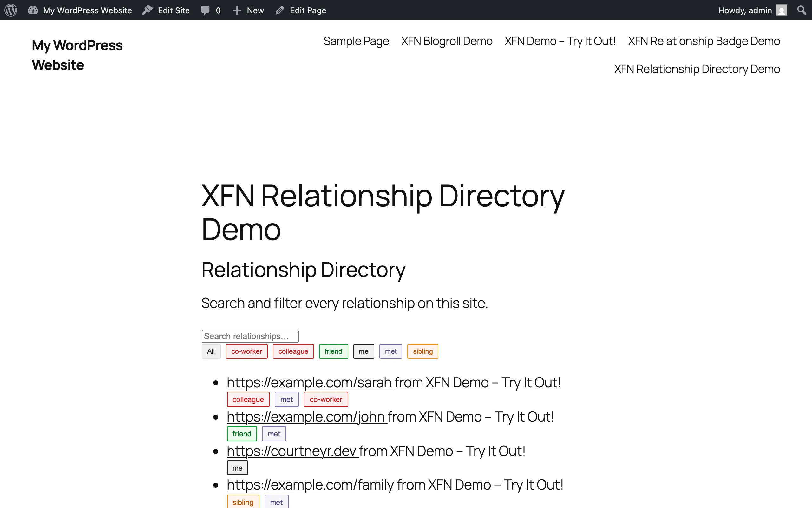Screen dimensions: 812x508
Task: Click the friend tag under john
Action: click(x=242, y=434)
